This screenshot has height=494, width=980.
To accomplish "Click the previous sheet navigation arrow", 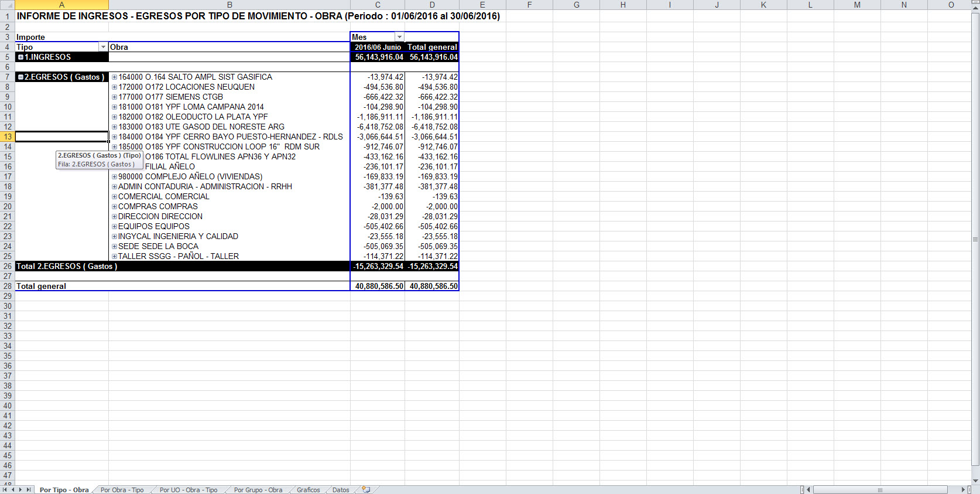I will 12,490.
